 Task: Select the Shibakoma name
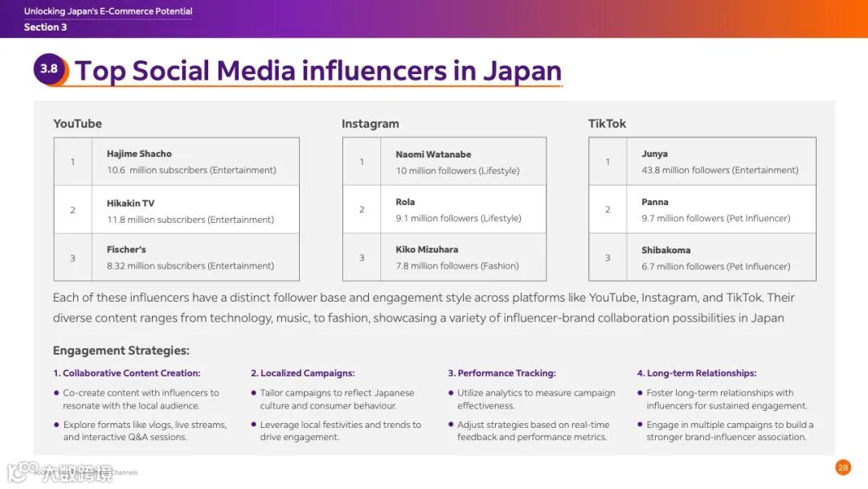[666, 250]
